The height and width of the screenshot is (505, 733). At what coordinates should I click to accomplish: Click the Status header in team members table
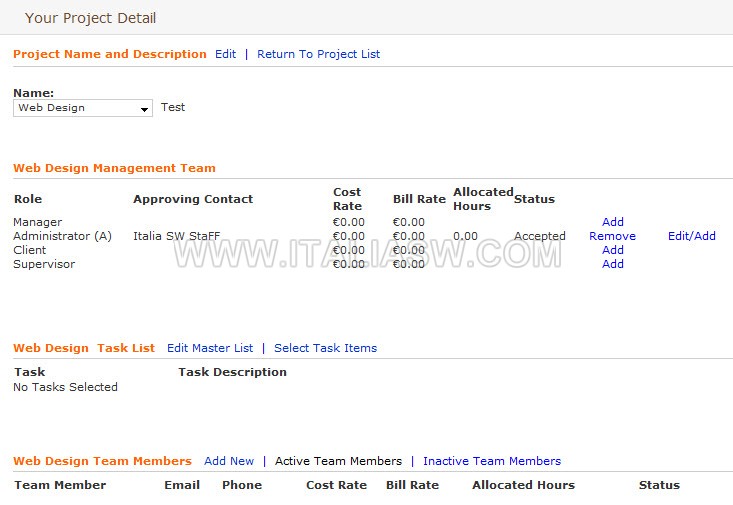click(659, 485)
